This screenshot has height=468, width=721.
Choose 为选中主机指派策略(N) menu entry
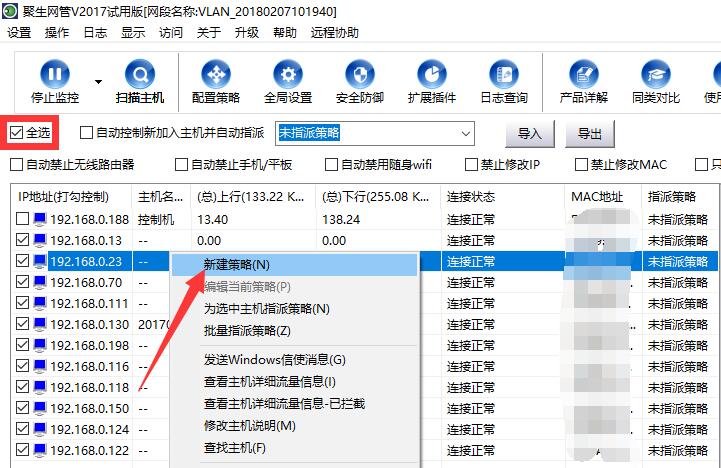point(294,308)
